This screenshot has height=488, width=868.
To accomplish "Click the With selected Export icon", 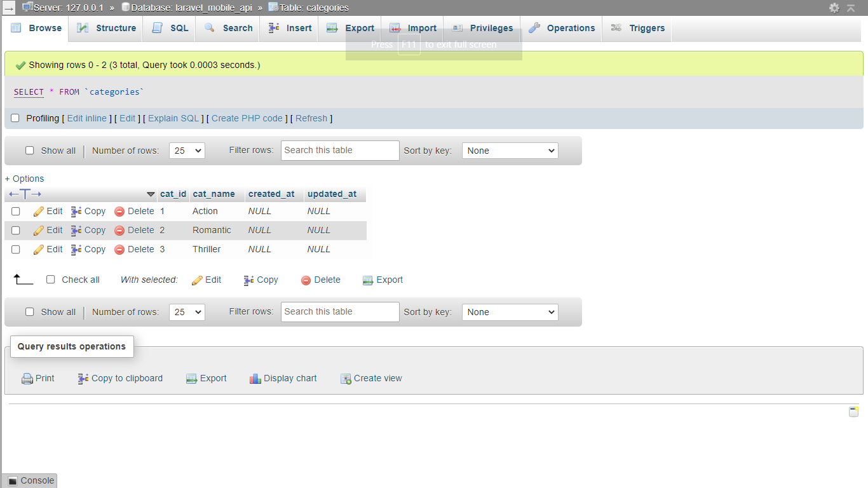I will pos(368,280).
